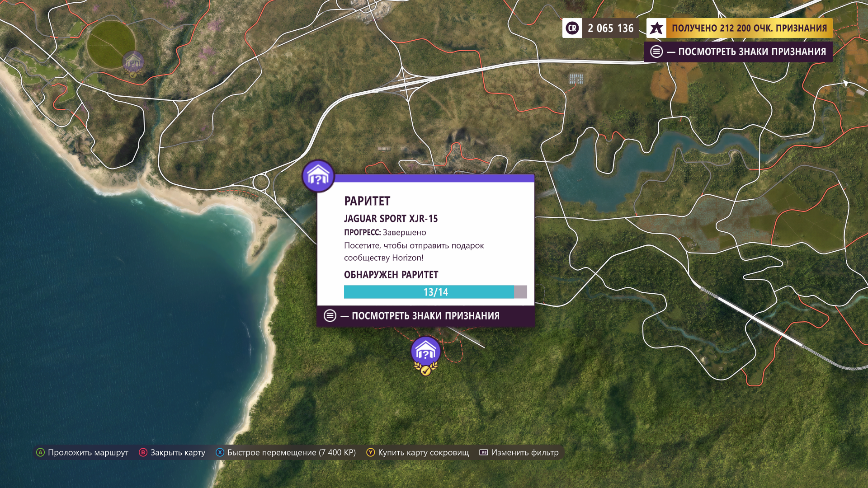This screenshot has width=868, height=488.
Task: Click the ОБНАРУЖЕН РАРИТЕТ label
Action: 391,275
